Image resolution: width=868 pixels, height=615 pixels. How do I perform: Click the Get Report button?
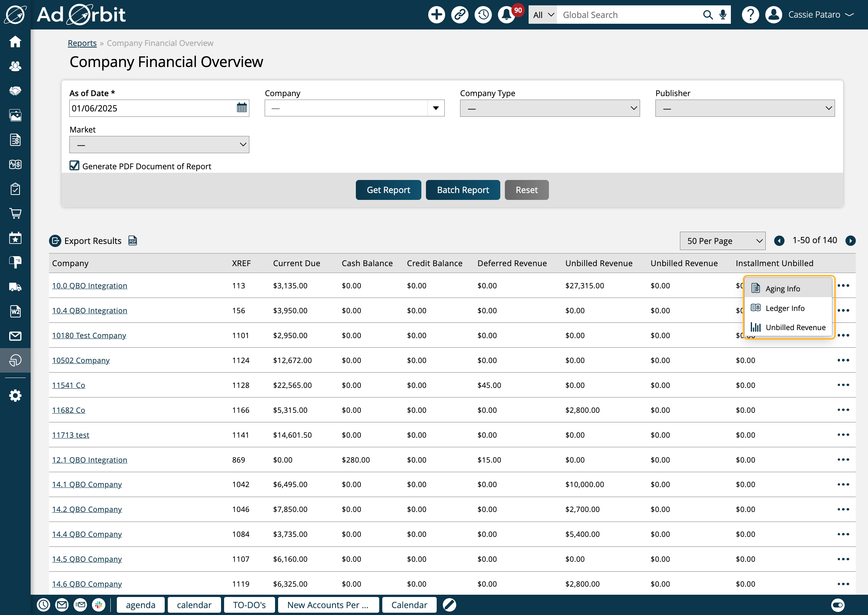tap(388, 190)
